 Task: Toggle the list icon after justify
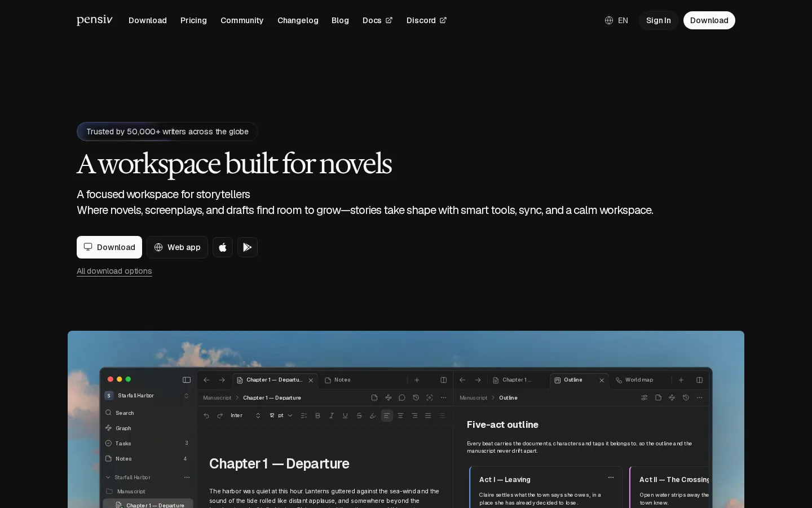point(442,415)
